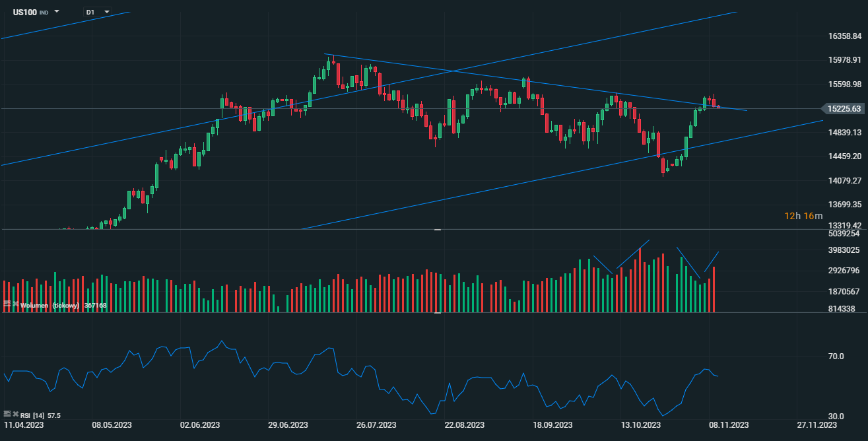868x441 pixels.
Task: Grab the divider handle between price and volume panels
Action: (x=437, y=230)
